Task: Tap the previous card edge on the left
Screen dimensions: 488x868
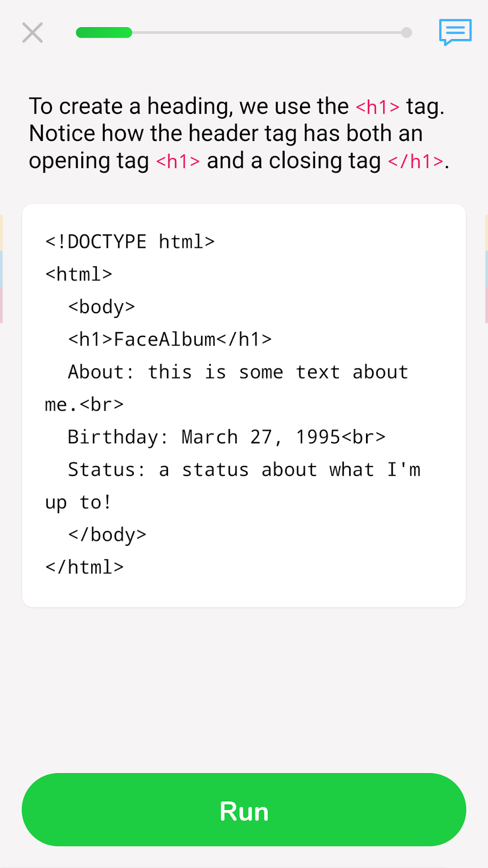Action: pyautogui.click(x=2, y=269)
